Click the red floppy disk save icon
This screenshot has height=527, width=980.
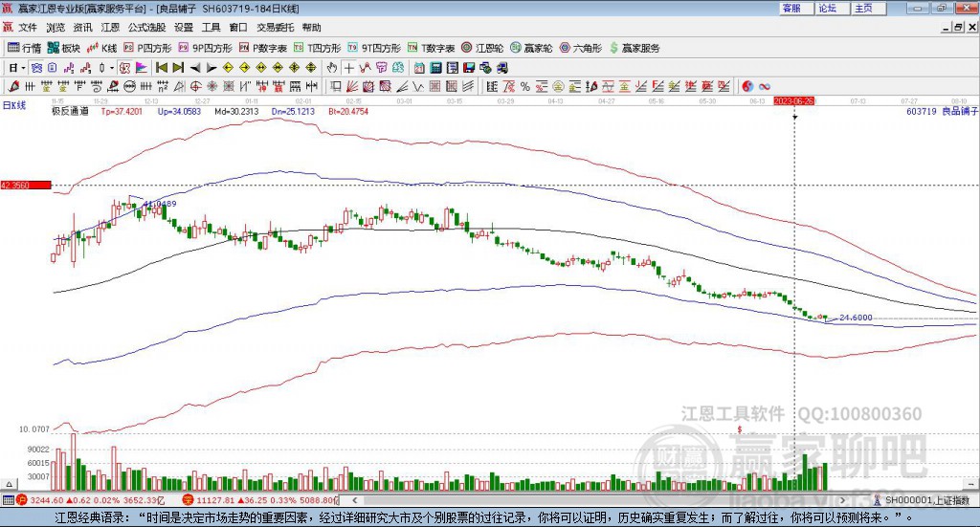pos(469,68)
